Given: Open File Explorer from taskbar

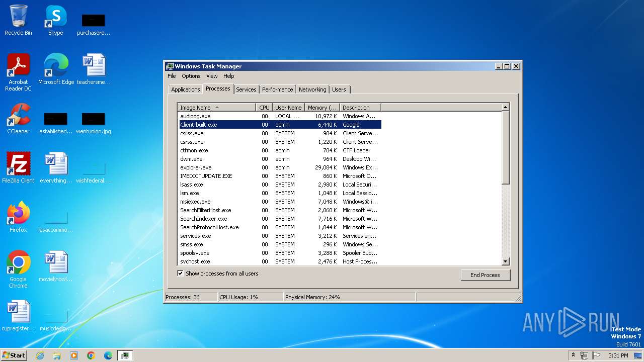Looking at the screenshot, I should [x=57, y=355].
